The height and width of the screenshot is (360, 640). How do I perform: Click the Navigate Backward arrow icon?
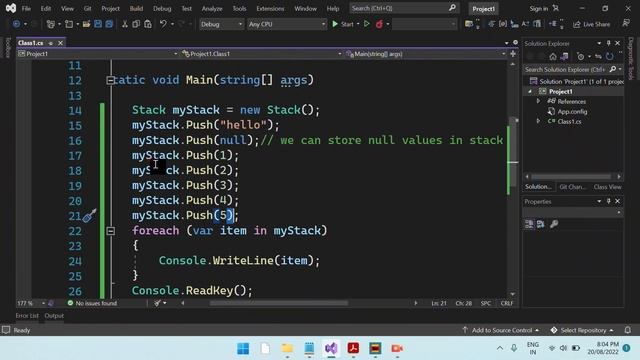(17, 24)
